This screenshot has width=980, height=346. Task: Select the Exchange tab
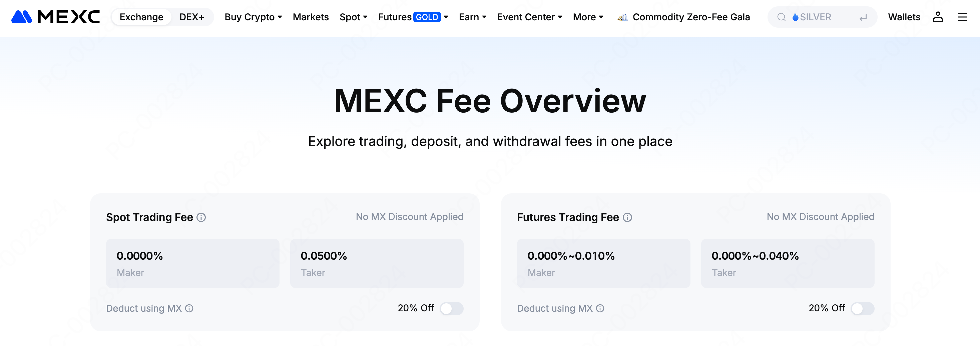[141, 17]
